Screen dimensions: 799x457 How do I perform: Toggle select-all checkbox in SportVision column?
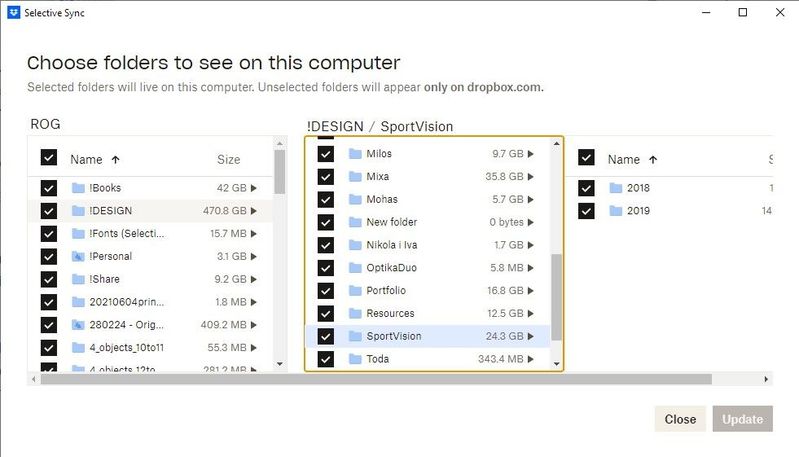(587, 157)
